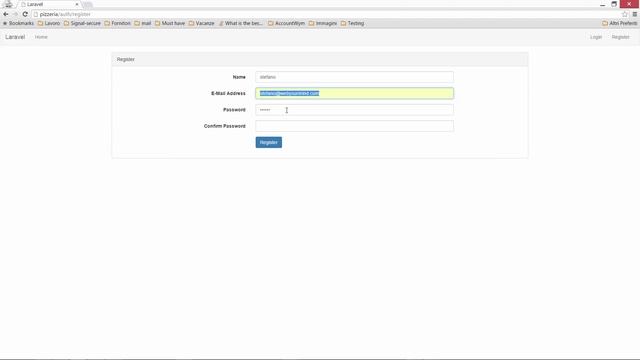Open the Testing bookmarks folder
Screen dimensions: 640x360
pos(352,23)
